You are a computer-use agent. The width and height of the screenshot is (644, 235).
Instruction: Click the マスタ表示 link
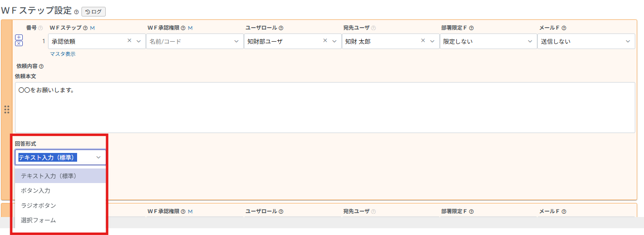pos(63,54)
